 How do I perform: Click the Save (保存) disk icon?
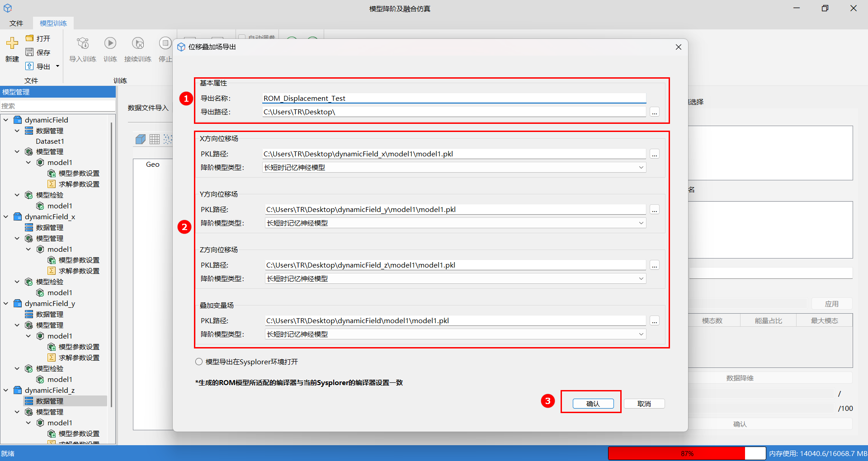pos(30,52)
